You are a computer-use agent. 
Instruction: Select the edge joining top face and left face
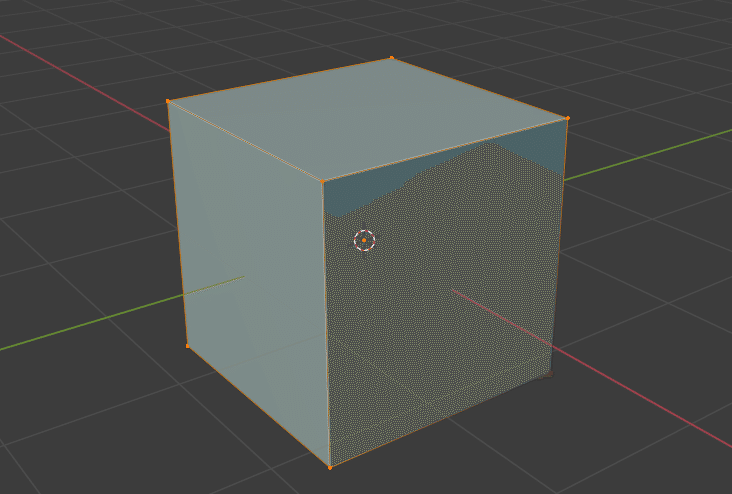(245, 141)
